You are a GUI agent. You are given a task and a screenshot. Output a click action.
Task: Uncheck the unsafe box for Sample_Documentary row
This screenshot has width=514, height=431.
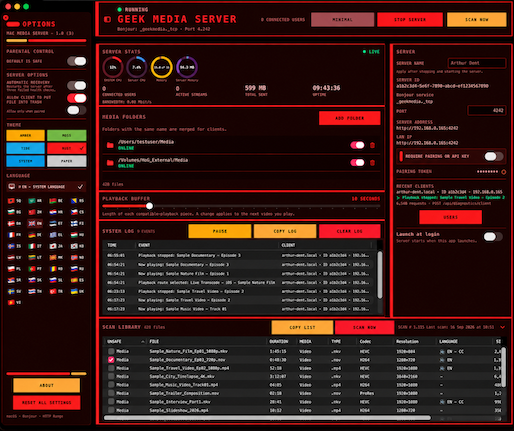(x=111, y=360)
